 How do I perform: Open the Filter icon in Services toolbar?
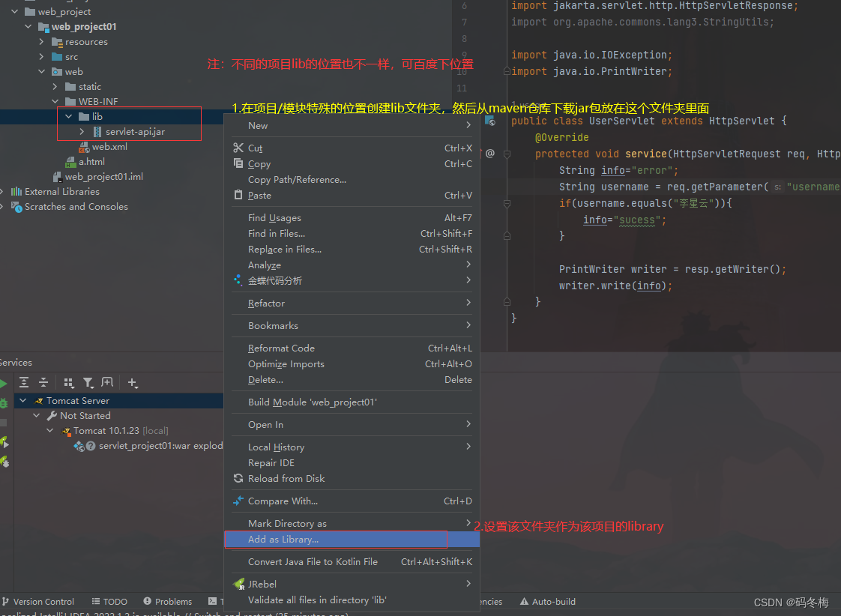click(88, 382)
